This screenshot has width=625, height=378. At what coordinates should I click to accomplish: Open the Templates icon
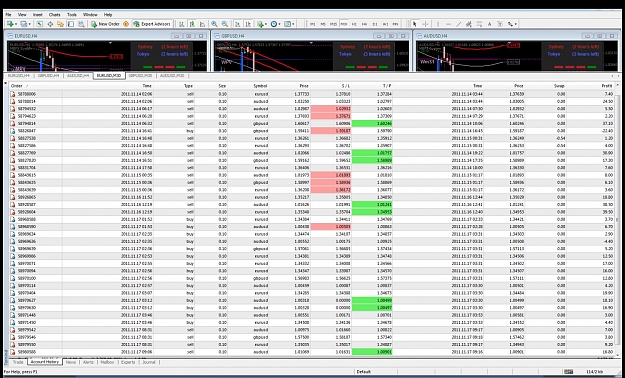[288, 24]
